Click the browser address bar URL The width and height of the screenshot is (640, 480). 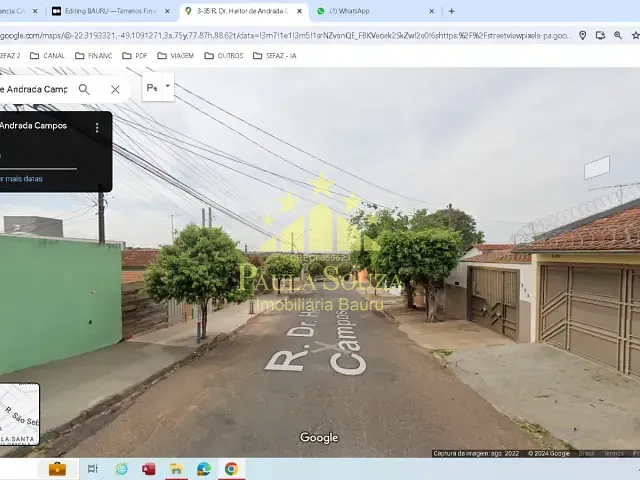(284, 36)
